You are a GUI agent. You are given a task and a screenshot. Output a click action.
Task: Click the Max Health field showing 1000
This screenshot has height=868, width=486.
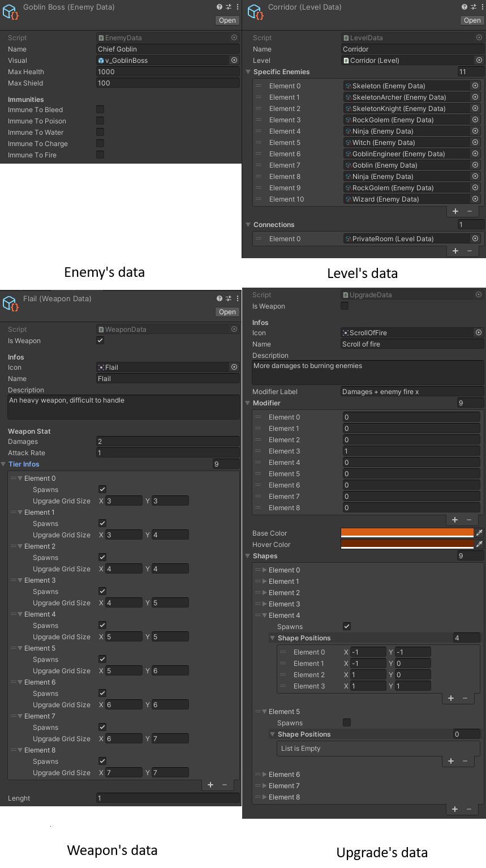click(168, 72)
